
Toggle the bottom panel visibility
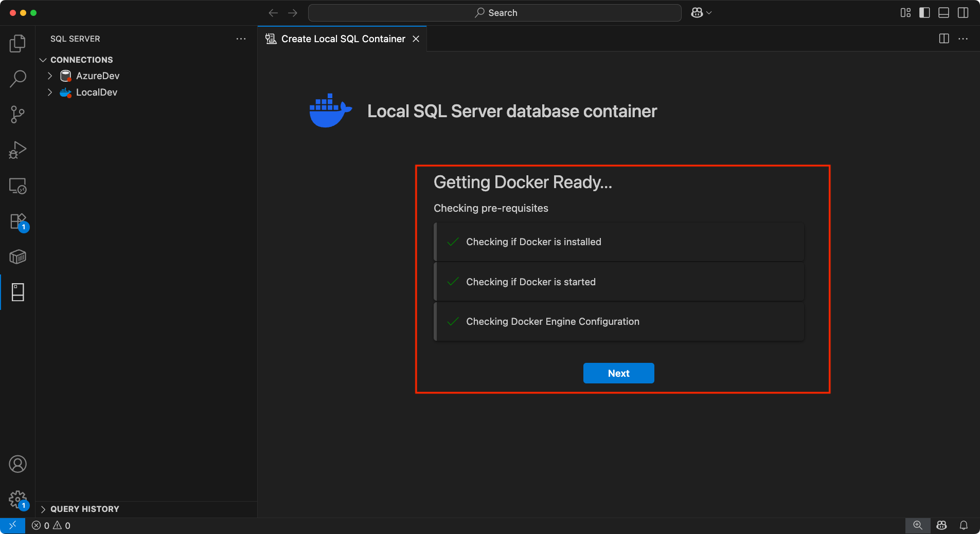(943, 12)
